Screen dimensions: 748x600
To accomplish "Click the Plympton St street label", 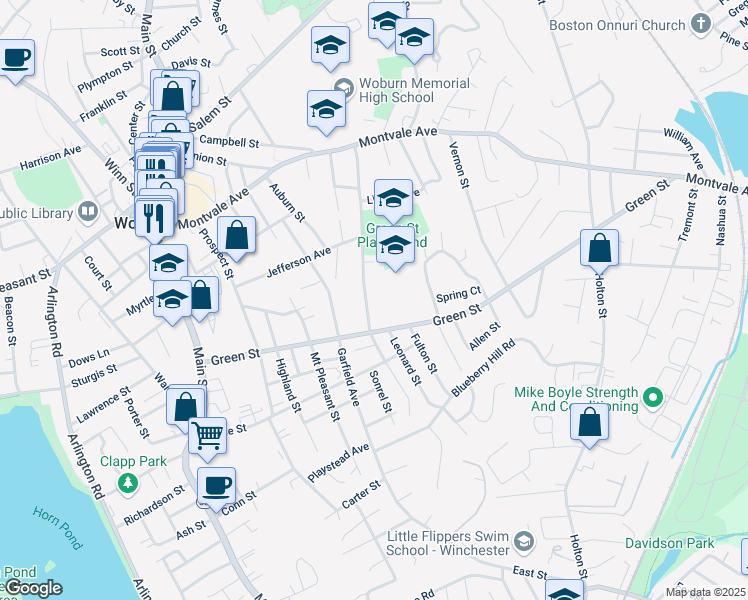I will pyautogui.click(x=105, y=77).
